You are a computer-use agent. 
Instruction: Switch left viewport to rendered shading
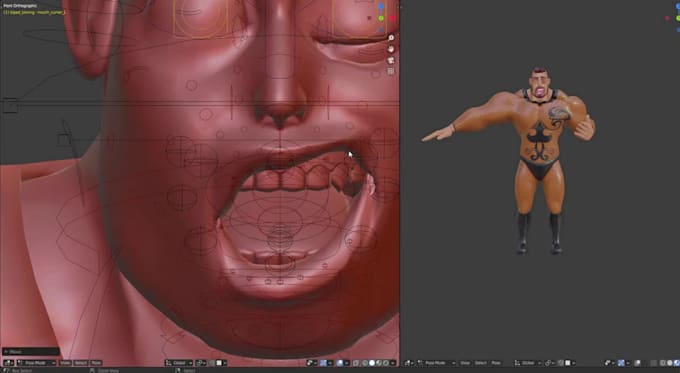pos(386,363)
